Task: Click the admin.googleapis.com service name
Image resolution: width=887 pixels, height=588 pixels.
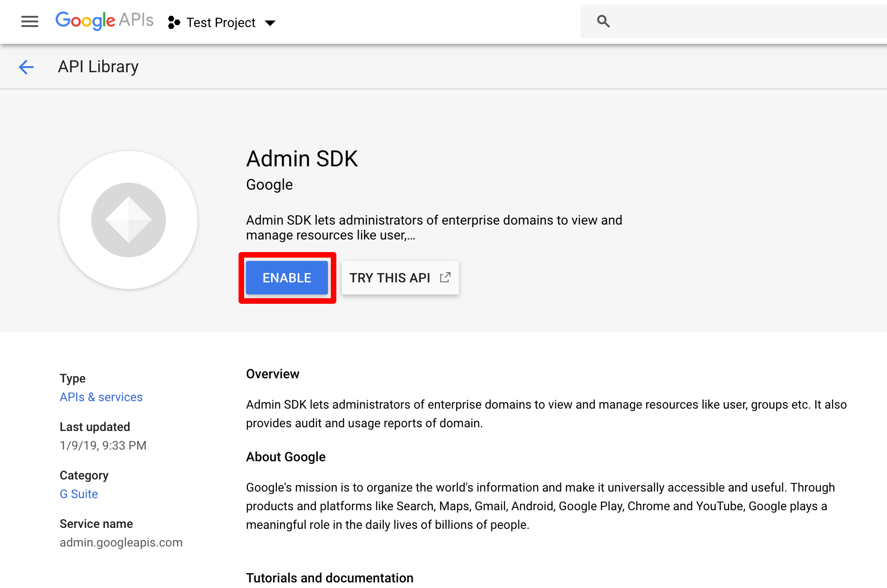Action: [121, 542]
